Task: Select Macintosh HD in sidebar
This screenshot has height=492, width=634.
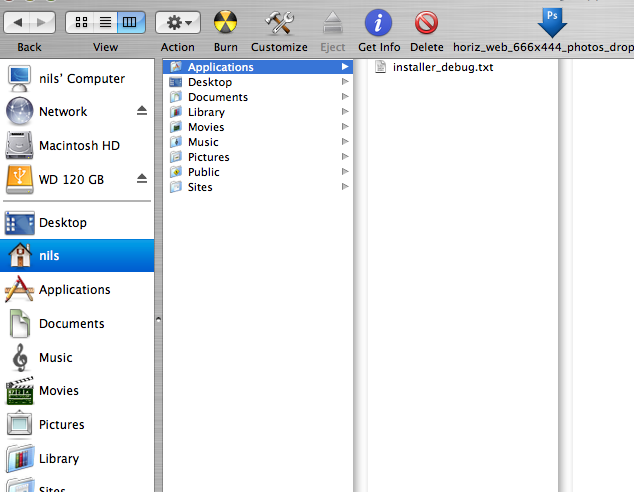Action: coord(77,146)
